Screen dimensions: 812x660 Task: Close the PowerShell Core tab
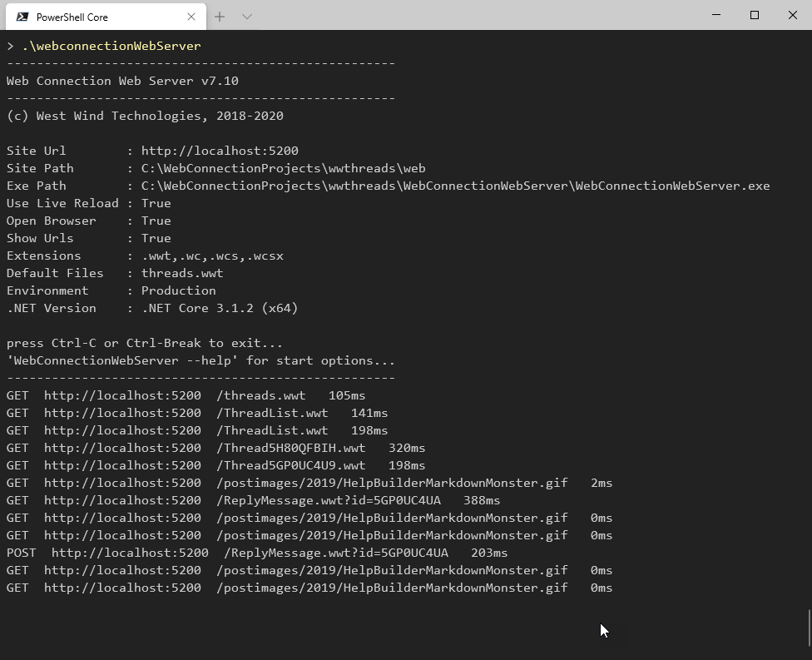[191, 17]
